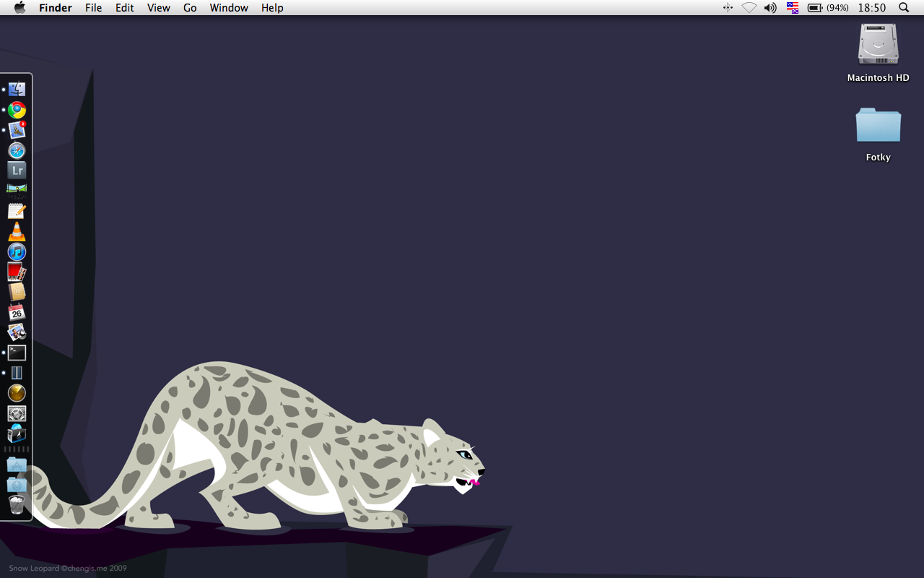924x578 pixels.
Task: Launch iPhoto from the dock
Action: 17,332
